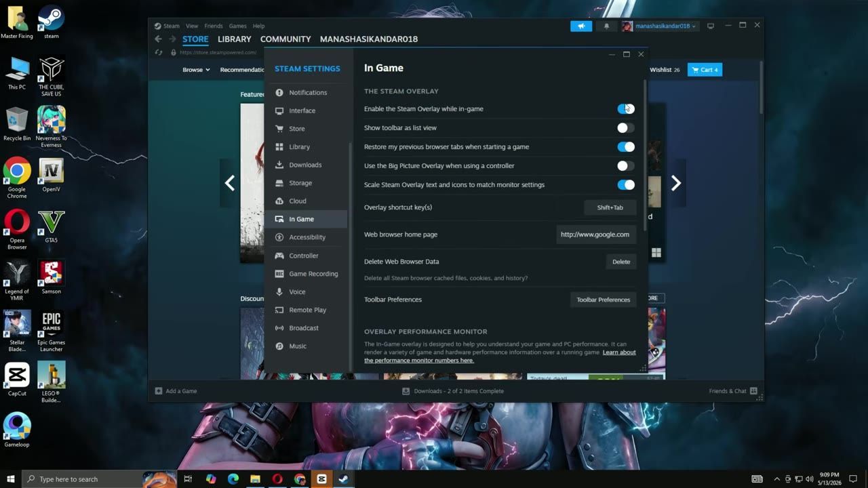Open File Explorer from the taskbar

tap(255, 479)
